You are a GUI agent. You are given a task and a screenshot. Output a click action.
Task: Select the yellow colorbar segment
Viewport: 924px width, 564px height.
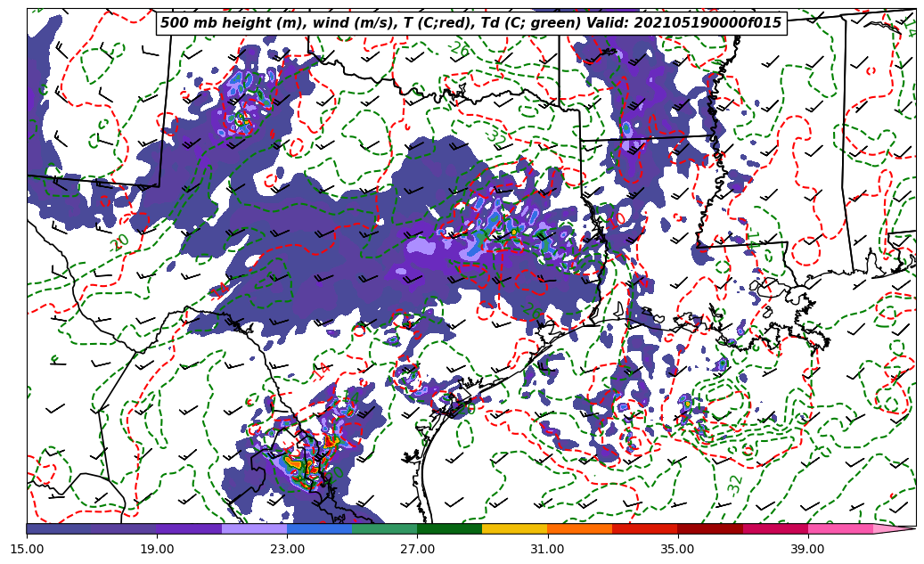(514, 528)
